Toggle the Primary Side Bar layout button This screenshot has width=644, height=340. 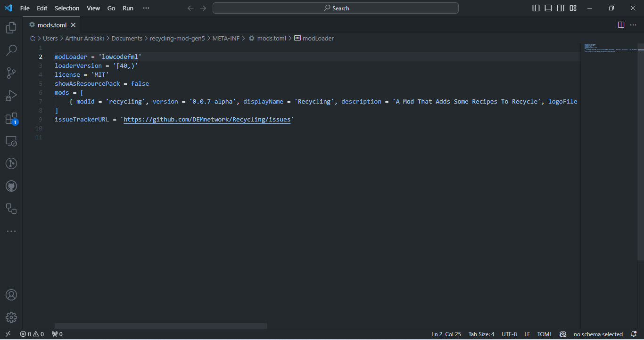pyautogui.click(x=536, y=8)
